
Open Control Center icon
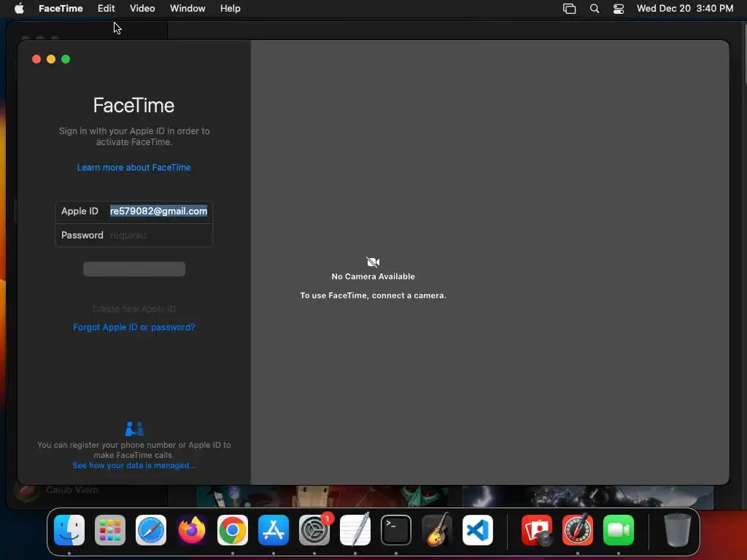[x=619, y=9]
